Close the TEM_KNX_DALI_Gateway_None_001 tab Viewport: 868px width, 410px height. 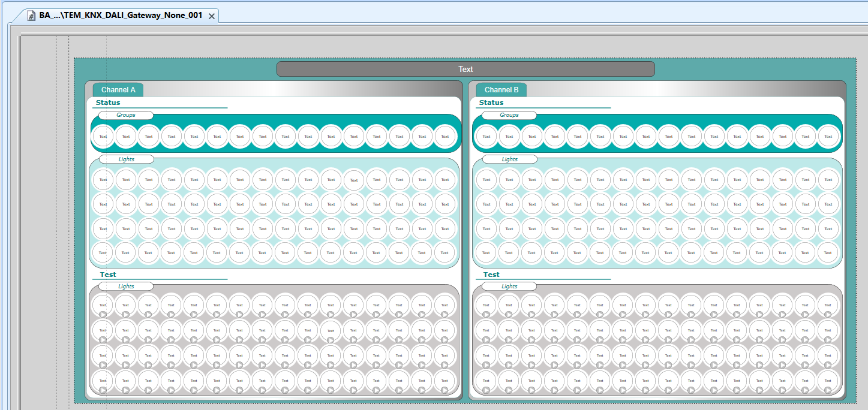(211, 16)
